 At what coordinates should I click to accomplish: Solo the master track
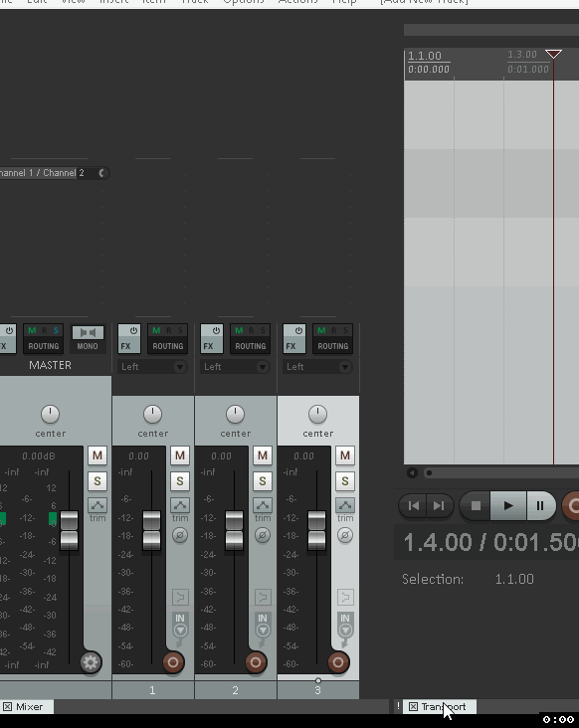(97, 481)
